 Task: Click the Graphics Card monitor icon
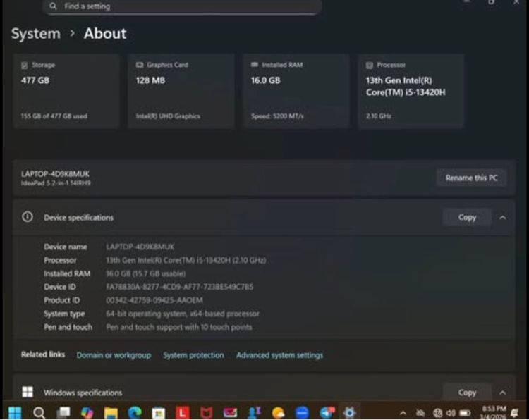coord(140,65)
